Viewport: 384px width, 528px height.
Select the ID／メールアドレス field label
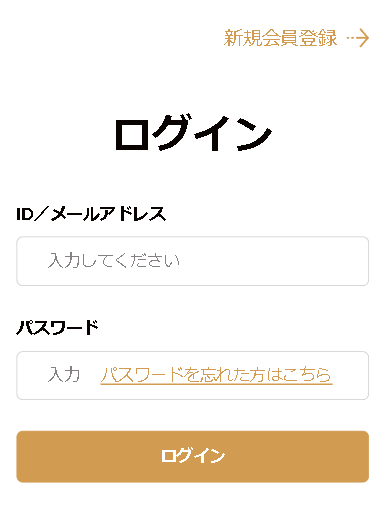point(91,213)
